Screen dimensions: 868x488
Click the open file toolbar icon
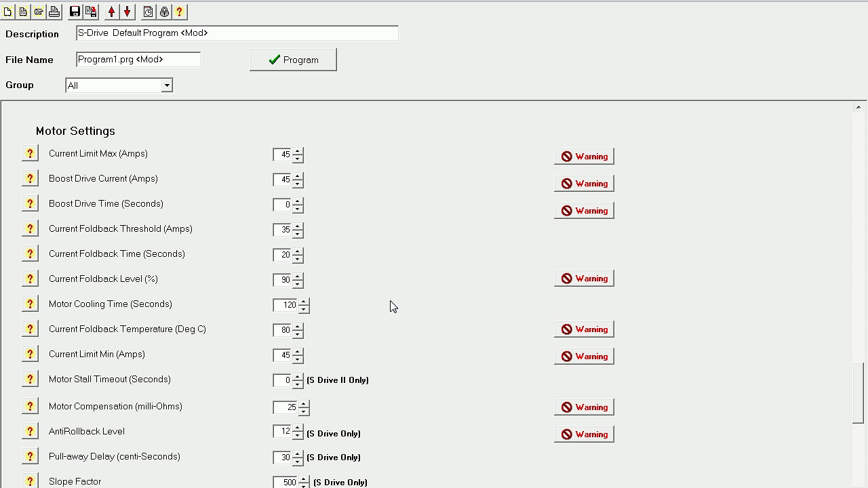39,12
